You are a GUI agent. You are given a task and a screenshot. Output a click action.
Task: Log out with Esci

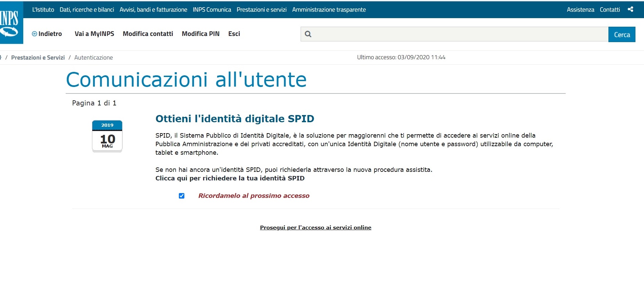click(234, 34)
